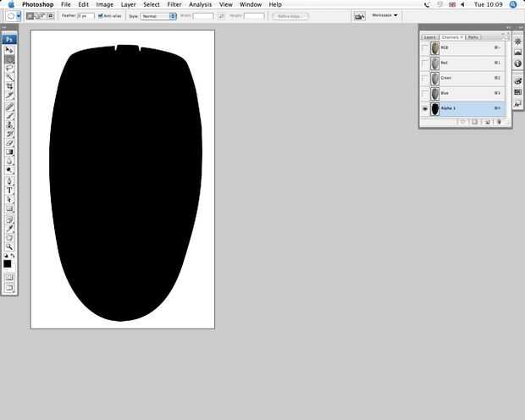Open the Filter menu
Viewport: 525px width, 420px height.
[x=174, y=5]
